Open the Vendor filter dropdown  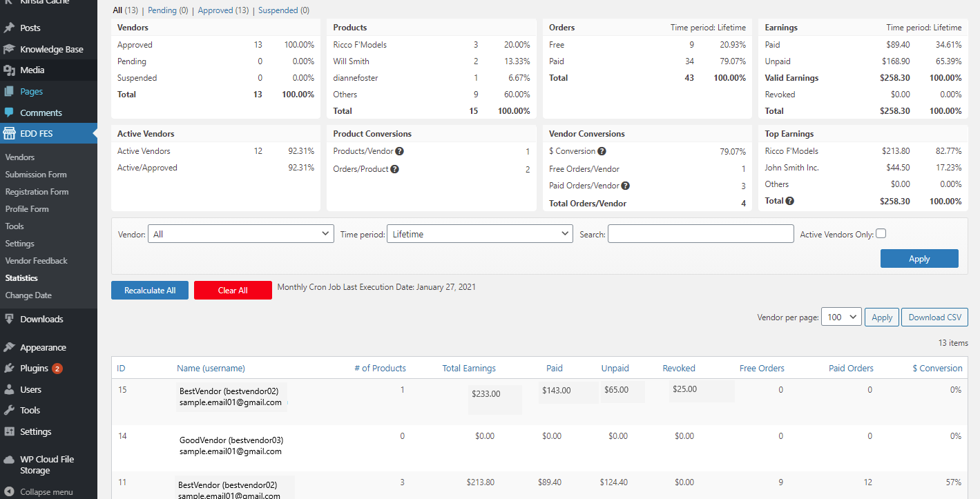(x=241, y=234)
